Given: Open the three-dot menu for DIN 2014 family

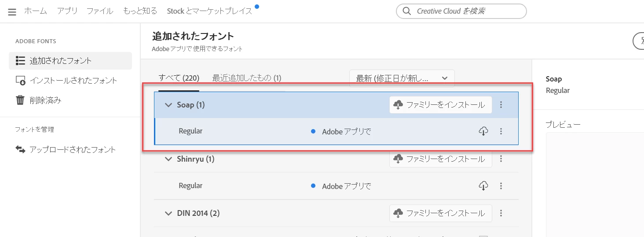Looking at the screenshot, I should (x=501, y=213).
